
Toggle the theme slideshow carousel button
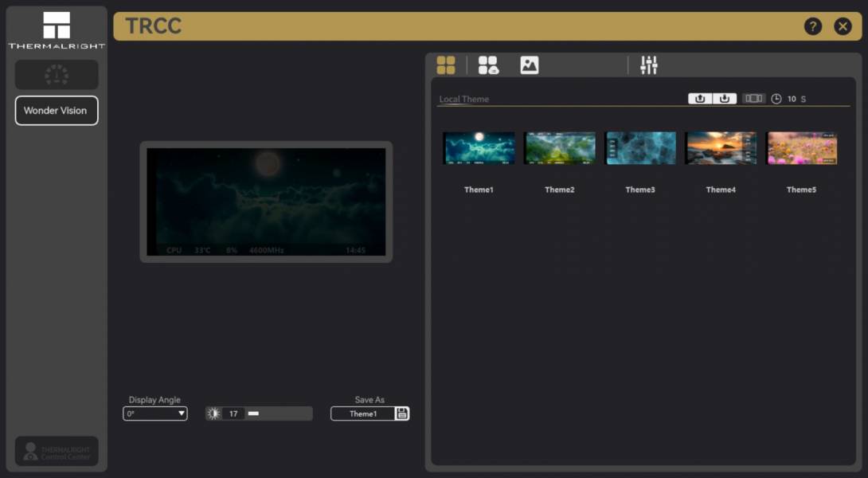[753, 99]
